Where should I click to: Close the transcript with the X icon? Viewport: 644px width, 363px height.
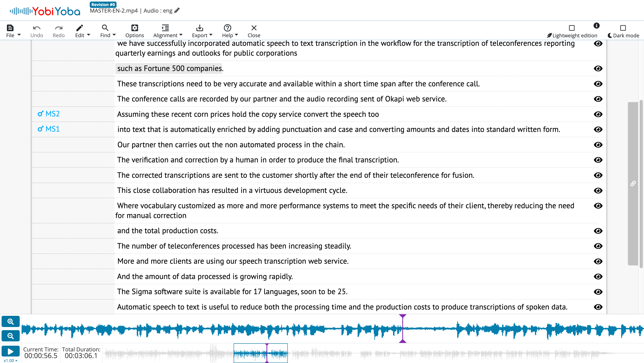[254, 28]
